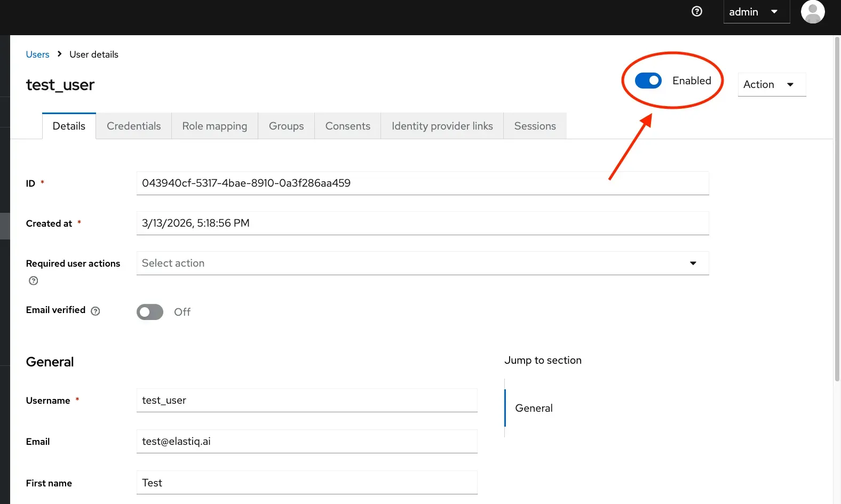Select the Consents tab

(x=347, y=126)
